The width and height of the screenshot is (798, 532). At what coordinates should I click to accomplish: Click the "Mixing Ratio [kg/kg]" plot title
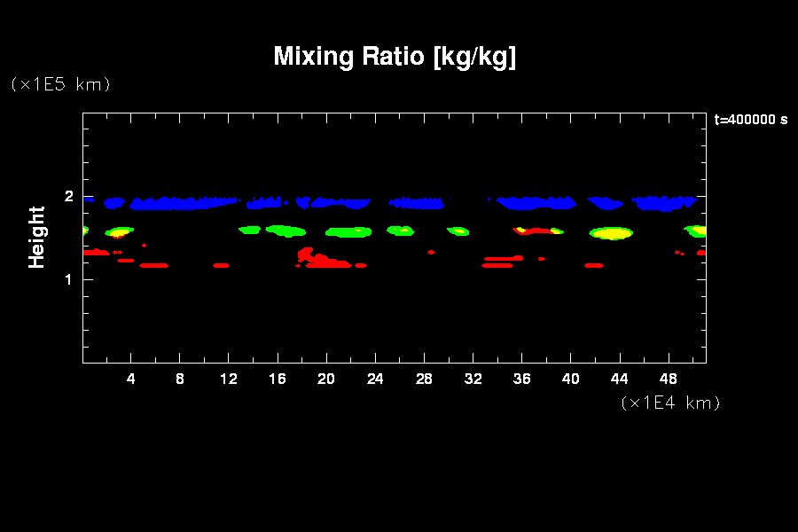tap(395, 57)
